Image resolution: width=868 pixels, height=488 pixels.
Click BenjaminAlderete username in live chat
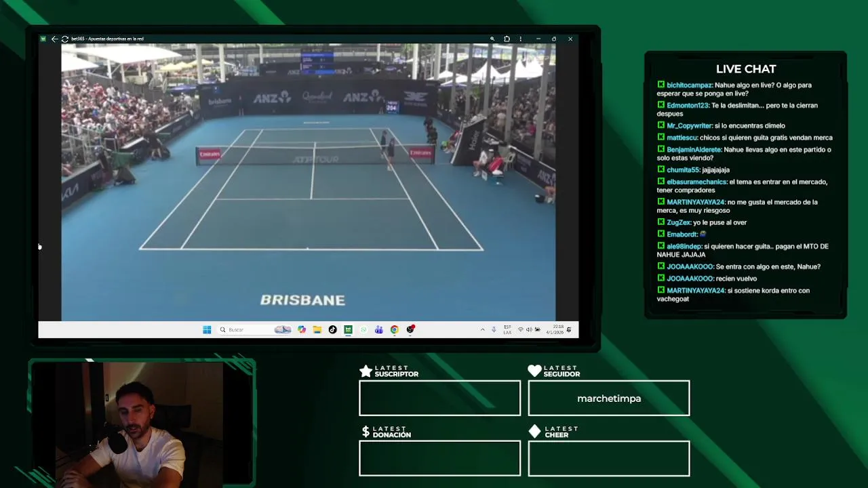pyautogui.click(x=694, y=150)
